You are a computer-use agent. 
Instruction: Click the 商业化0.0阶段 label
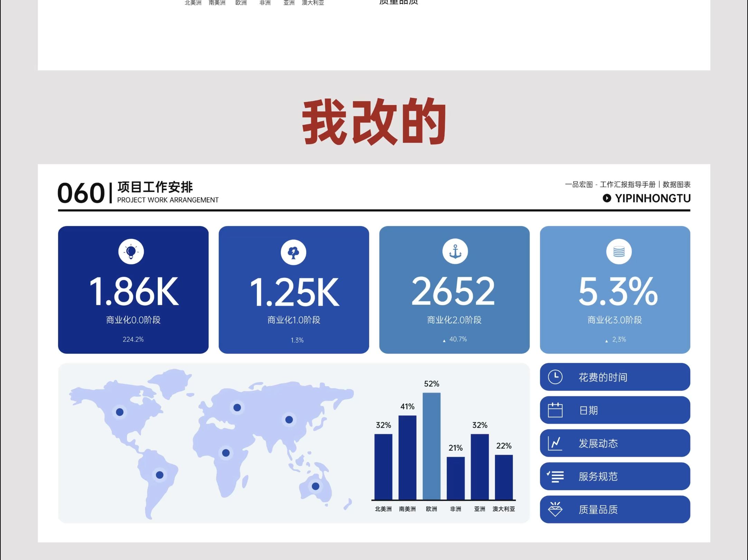133,320
